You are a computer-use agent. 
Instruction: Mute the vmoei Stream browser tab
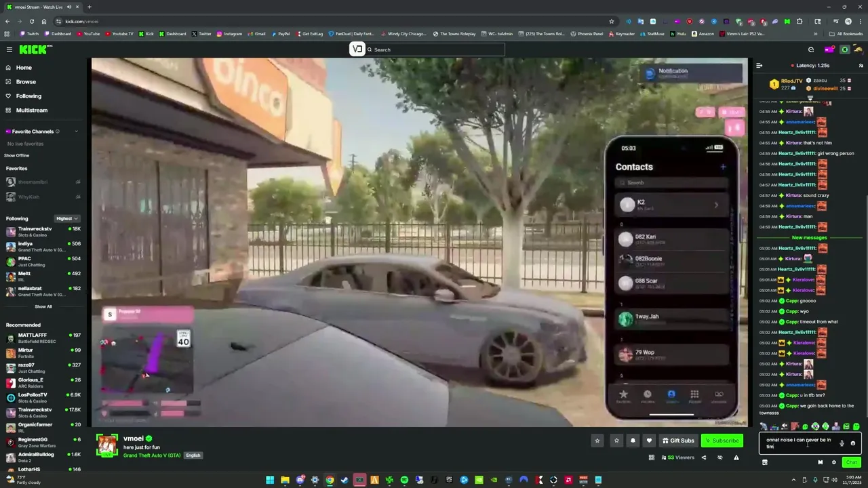click(68, 7)
